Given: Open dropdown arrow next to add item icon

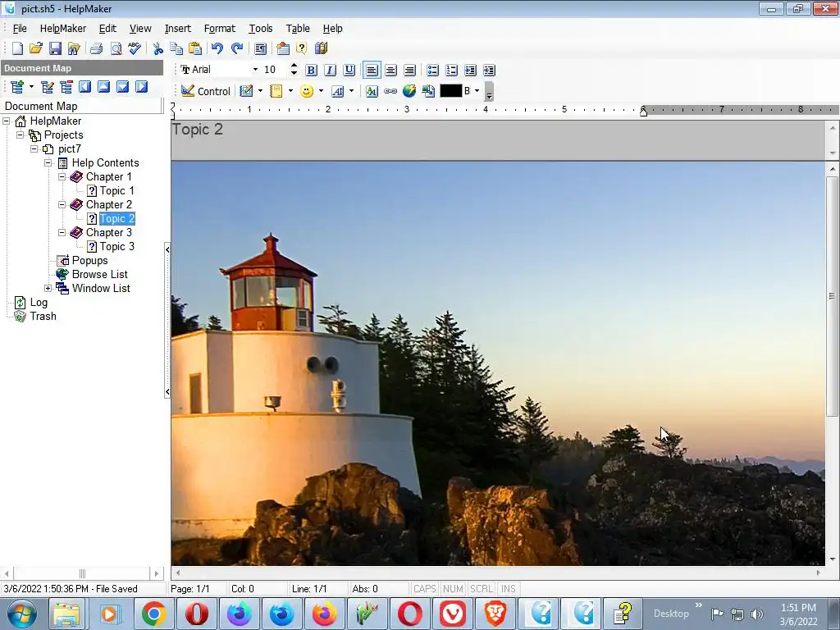Looking at the screenshot, I should click(31, 87).
